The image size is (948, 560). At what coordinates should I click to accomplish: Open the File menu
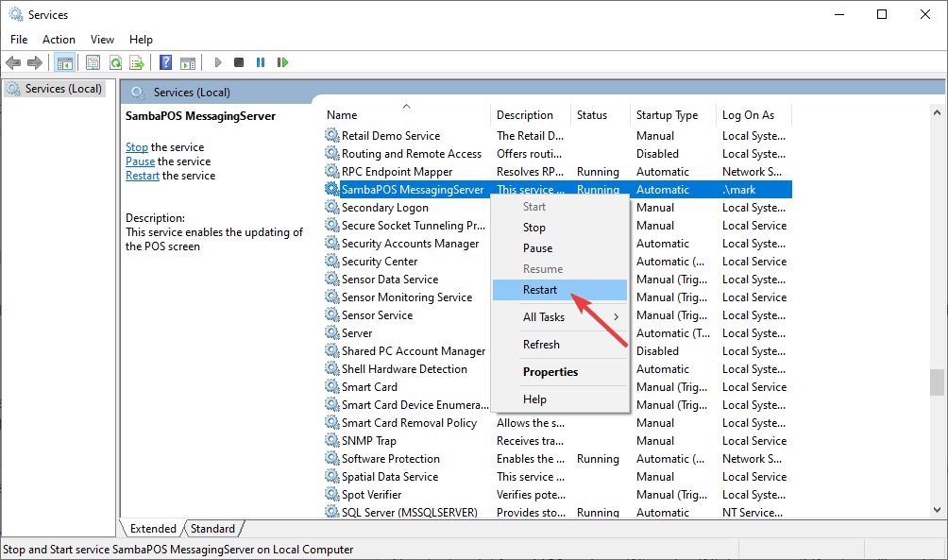19,40
